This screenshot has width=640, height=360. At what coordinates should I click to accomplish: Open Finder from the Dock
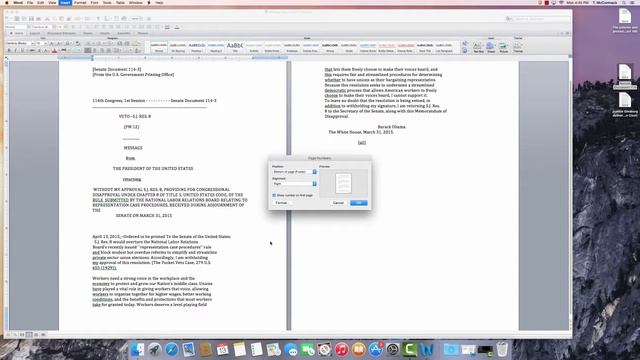click(137, 349)
